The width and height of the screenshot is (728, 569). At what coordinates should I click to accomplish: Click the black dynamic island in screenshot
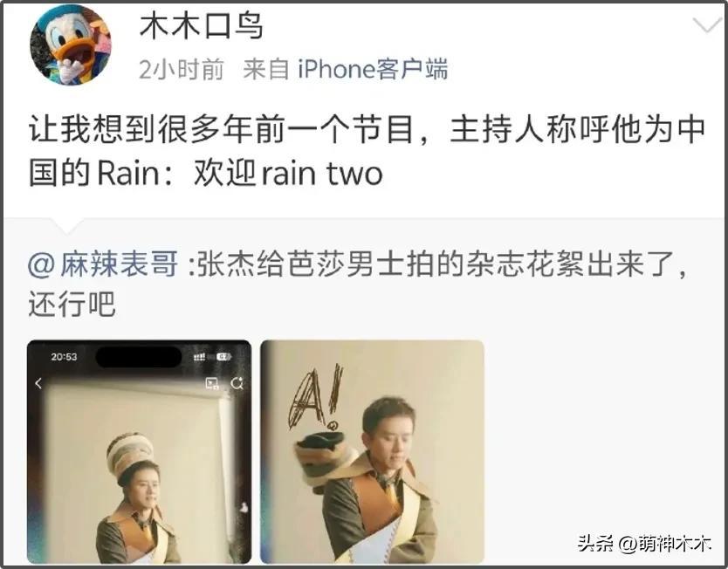coord(139,356)
